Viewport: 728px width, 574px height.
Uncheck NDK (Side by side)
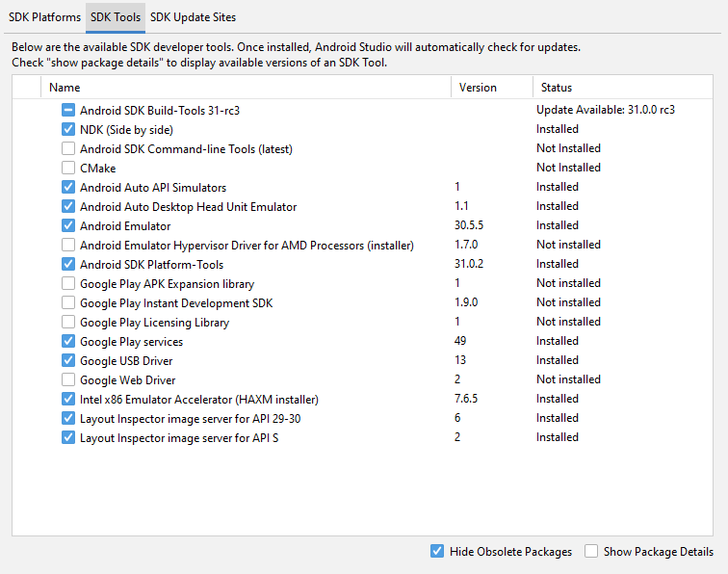tap(68, 129)
